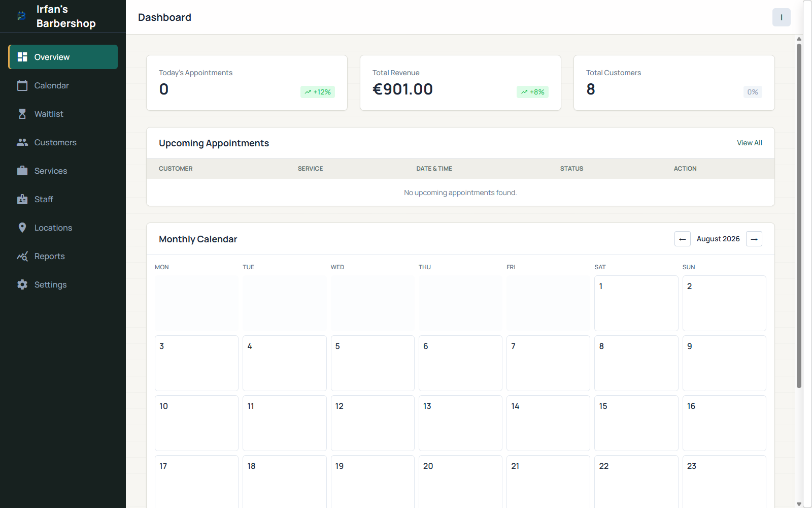
Task: Open the Overview menu item
Action: click(x=63, y=57)
